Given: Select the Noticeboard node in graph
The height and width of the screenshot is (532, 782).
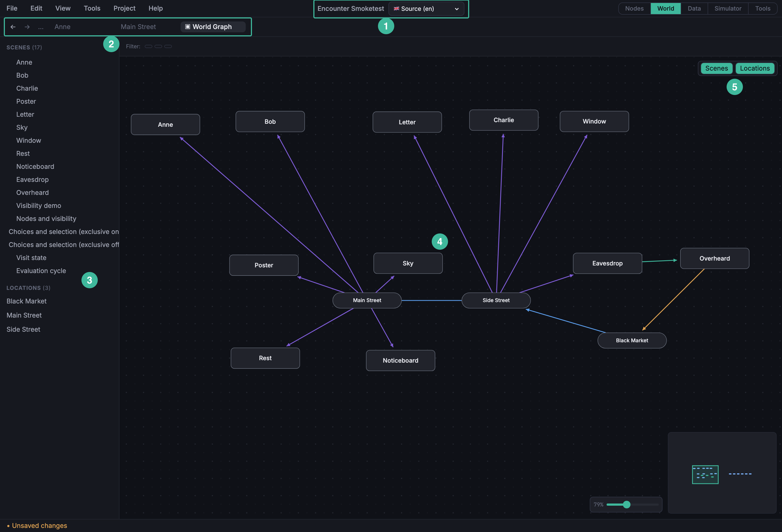Looking at the screenshot, I should (x=401, y=360).
